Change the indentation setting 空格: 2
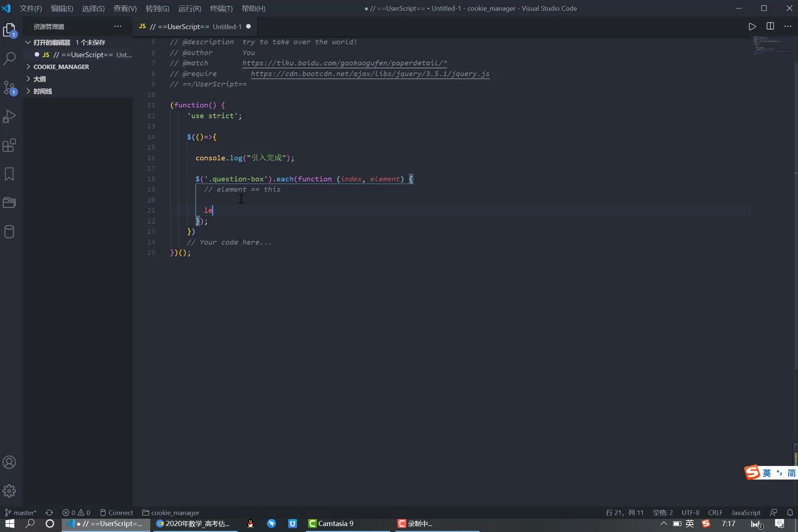 click(x=663, y=512)
